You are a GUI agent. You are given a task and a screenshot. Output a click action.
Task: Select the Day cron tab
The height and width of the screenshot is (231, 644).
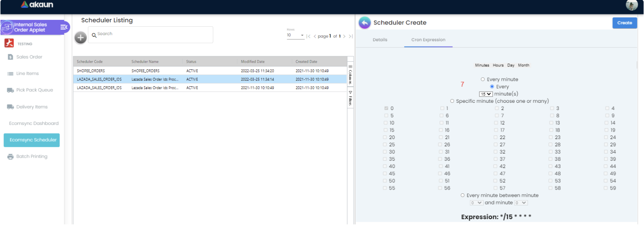(x=511, y=65)
